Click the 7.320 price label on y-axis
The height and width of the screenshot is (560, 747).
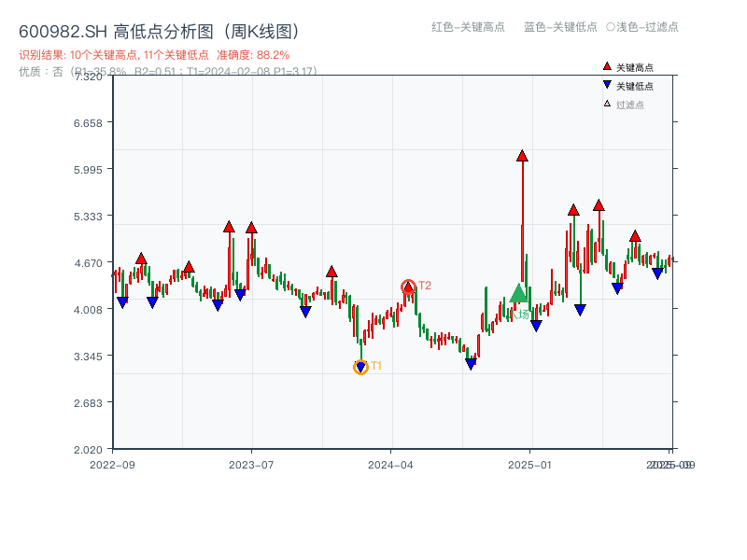point(90,78)
